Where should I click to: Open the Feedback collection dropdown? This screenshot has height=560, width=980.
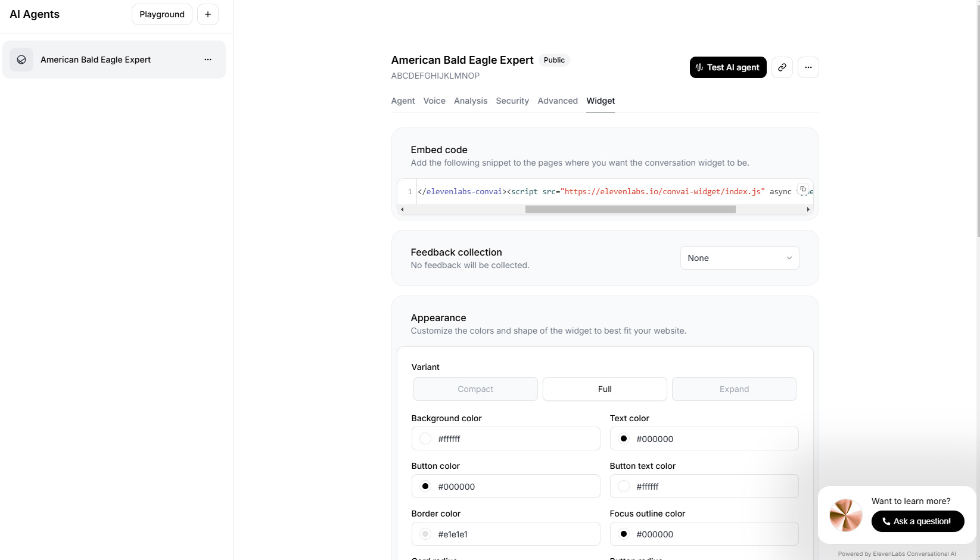click(739, 258)
